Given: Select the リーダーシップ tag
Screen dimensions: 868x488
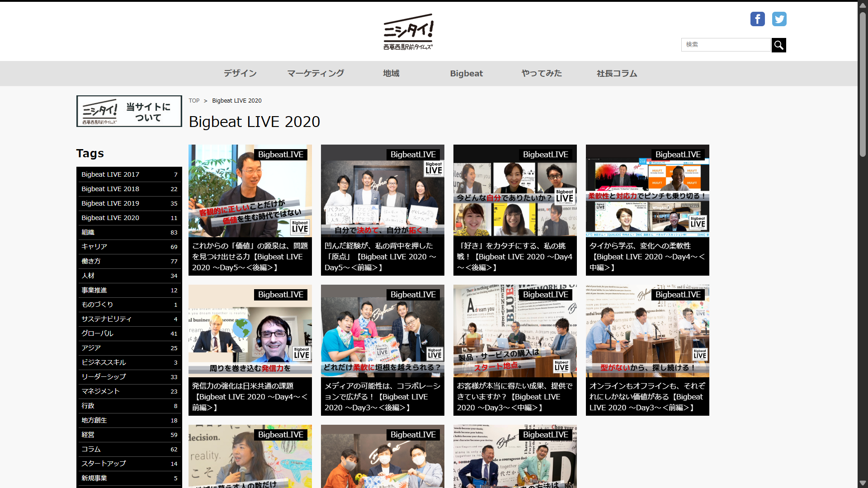Looking at the screenshot, I should coord(129,377).
